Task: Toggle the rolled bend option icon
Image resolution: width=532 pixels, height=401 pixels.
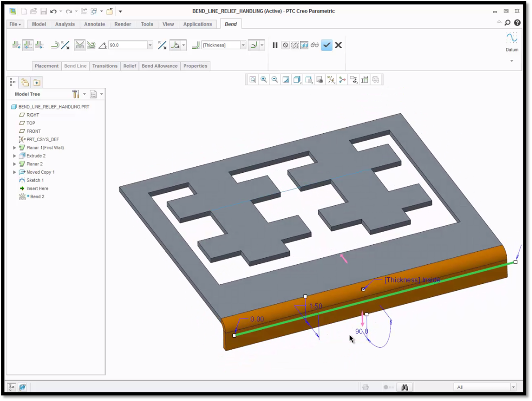Action: point(91,45)
